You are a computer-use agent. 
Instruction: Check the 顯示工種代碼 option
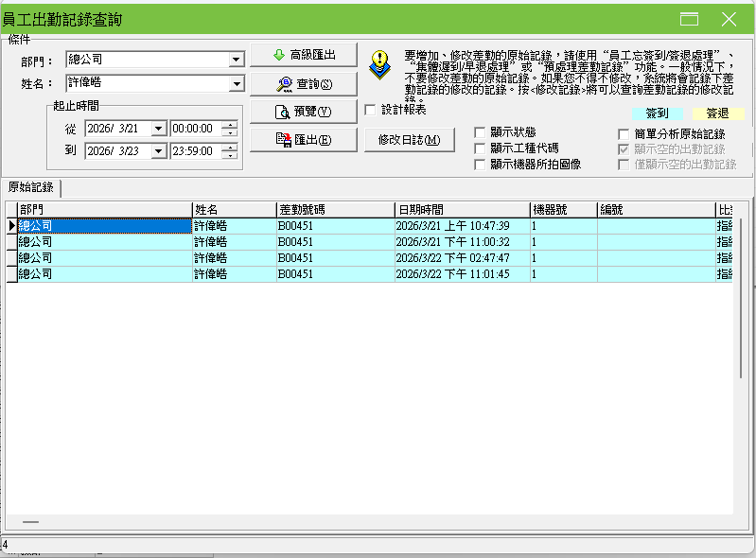point(481,148)
